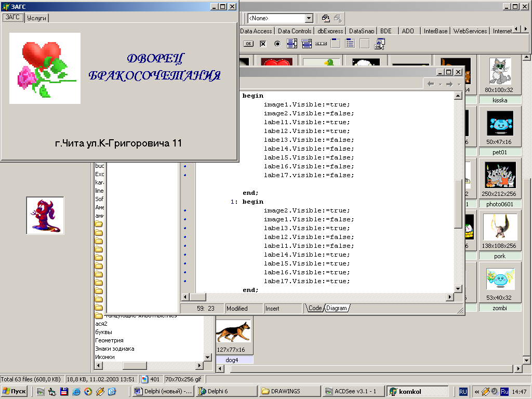The image size is (532, 399).
Task: Click the thumbnail pane scrollbar down arrow
Action: [x=526, y=361]
